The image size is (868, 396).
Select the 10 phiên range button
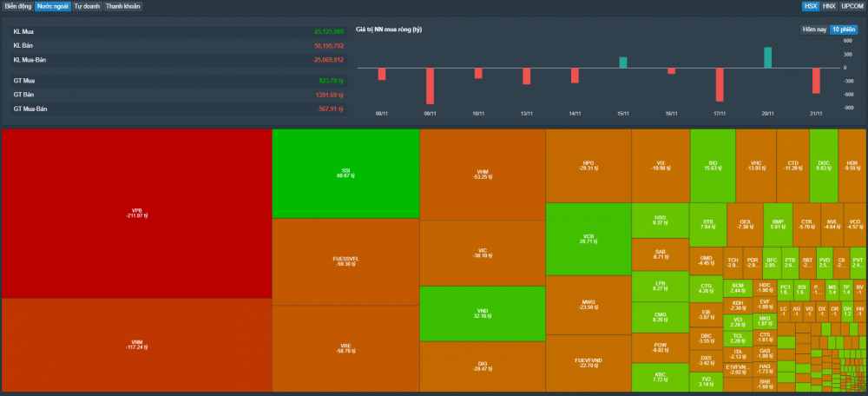click(x=843, y=30)
